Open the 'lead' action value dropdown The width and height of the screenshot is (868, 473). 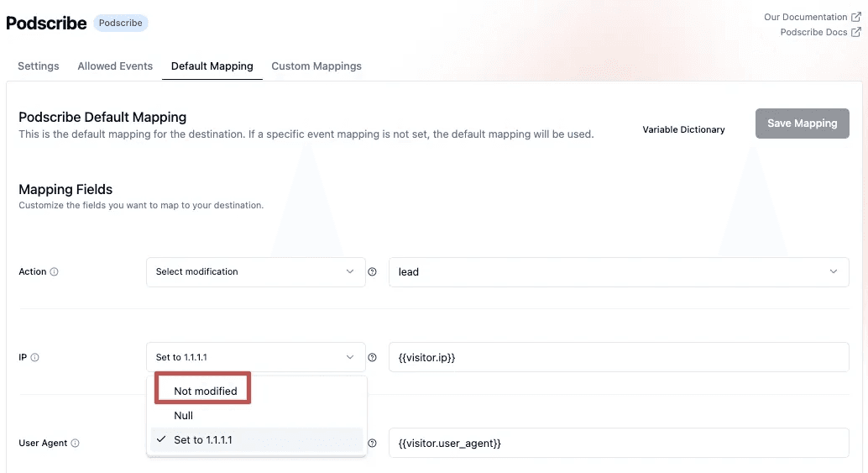pyautogui.click(x=618, y=272)
